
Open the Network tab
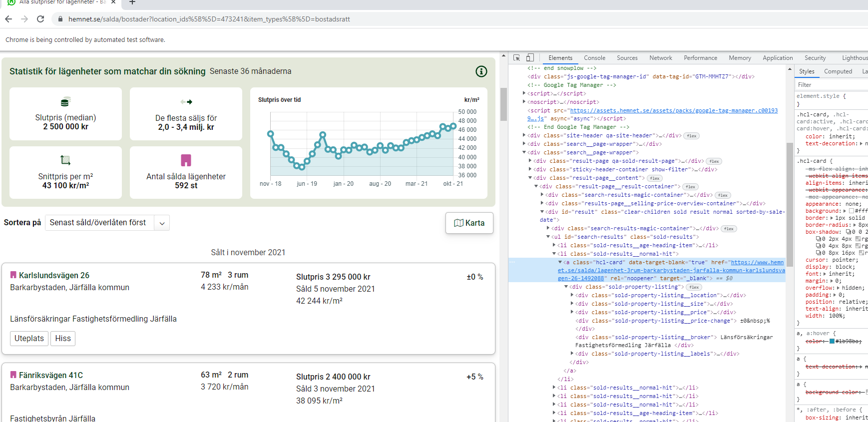click(661, 58)
